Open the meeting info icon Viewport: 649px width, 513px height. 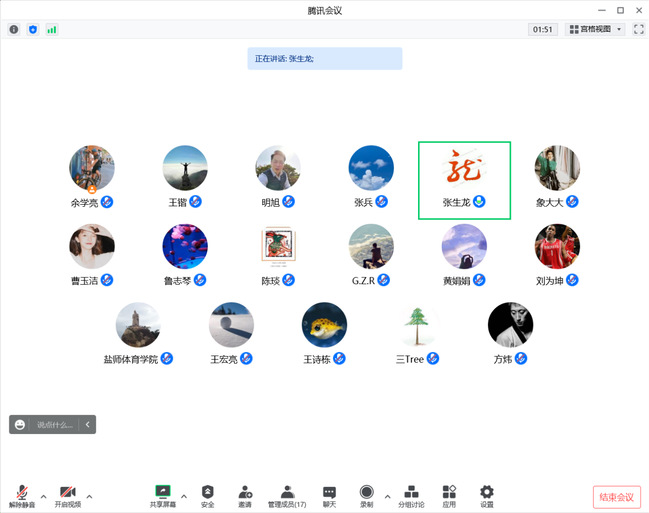click(14, 29)
